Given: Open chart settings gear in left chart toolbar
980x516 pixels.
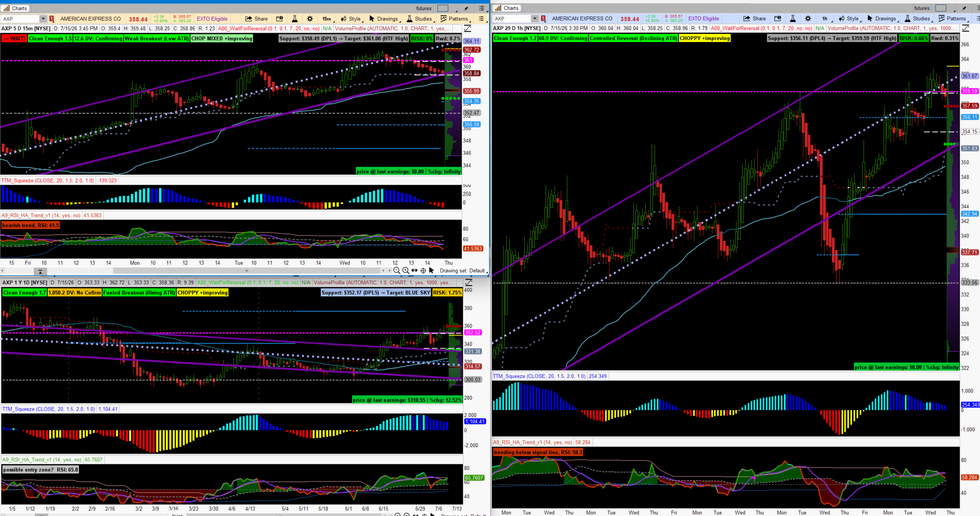Looking at the screenshot, I should coord(310,19).
